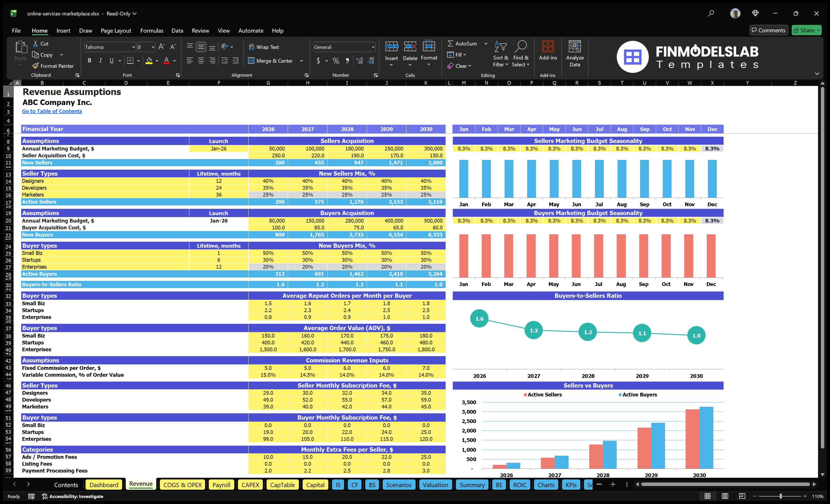Follow the Go to Table of Contents link

coord(52,111)
